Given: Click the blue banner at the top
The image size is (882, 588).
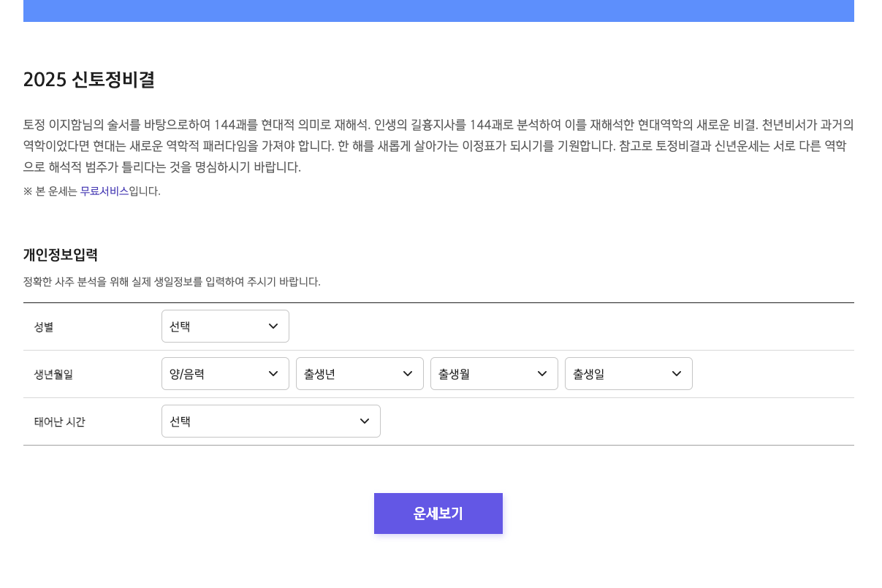Looking at the screenshot, I should click(x=438, y=11).
